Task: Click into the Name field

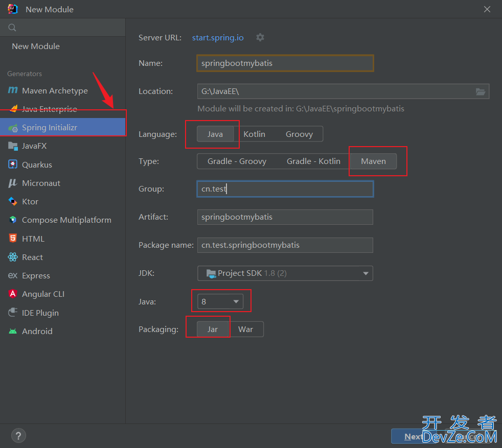Action: 285,63
